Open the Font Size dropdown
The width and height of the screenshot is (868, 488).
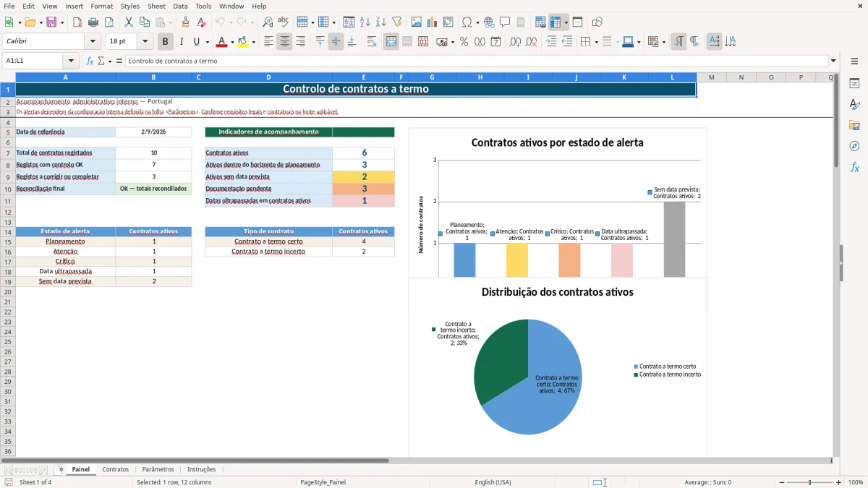coord(145,42)
